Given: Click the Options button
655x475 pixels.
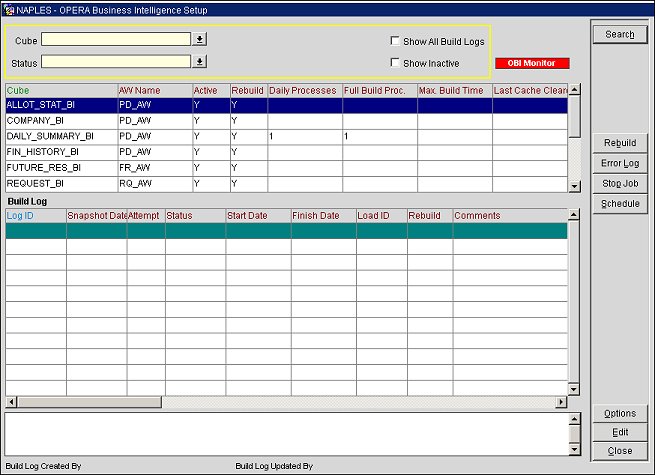Looking at the screenshot, I should (x=620, y=413).
